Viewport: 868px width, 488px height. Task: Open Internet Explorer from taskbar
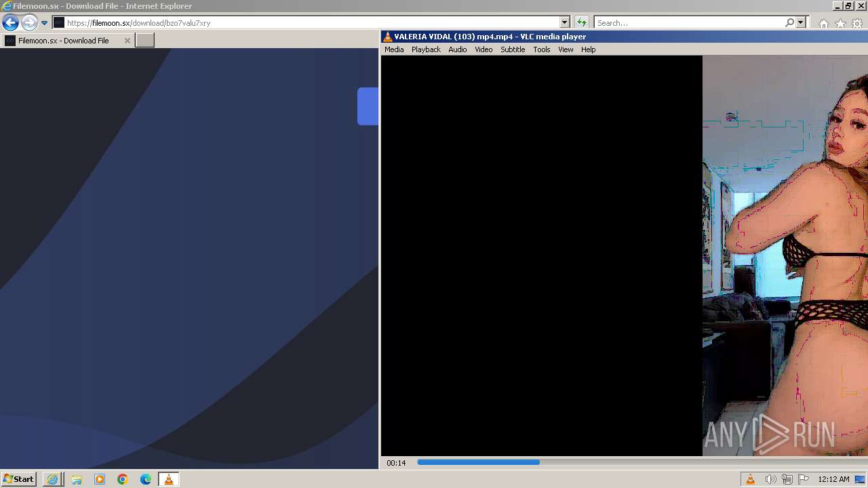click(52, 479)
